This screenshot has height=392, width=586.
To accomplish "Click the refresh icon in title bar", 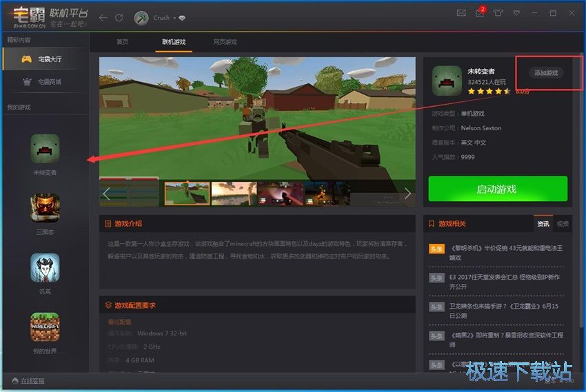I will click(119, 17).
